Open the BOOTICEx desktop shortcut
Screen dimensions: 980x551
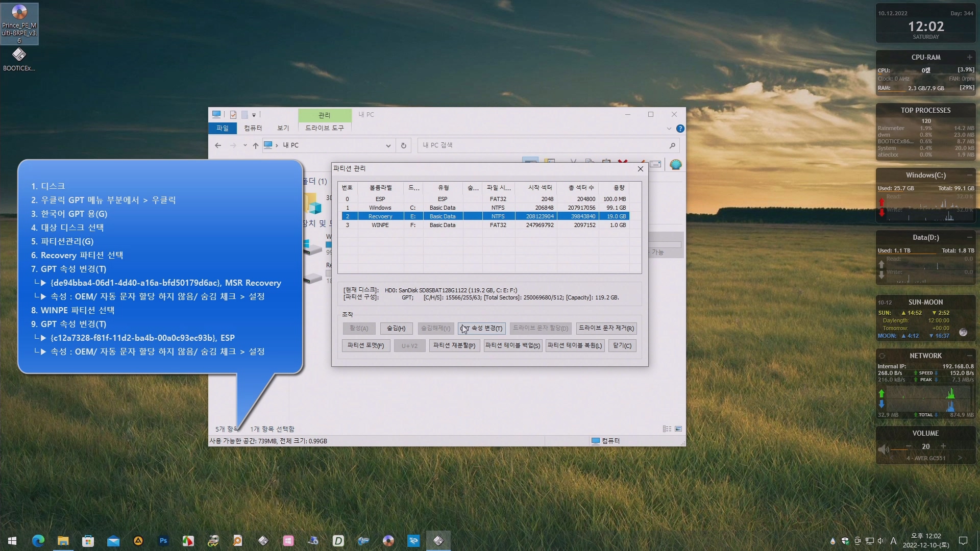pos(19,59)
